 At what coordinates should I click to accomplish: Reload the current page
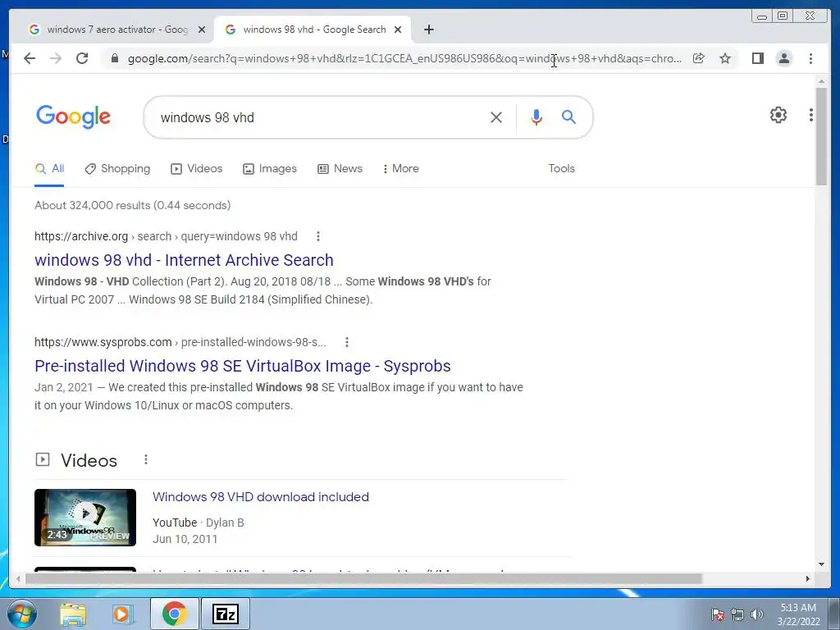(82, 58)
